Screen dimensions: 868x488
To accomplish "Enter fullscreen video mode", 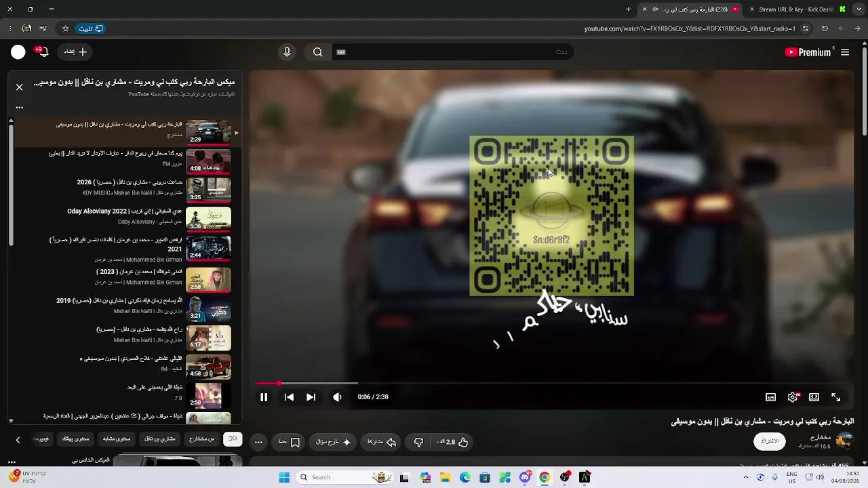I will (x=835, y=397).
